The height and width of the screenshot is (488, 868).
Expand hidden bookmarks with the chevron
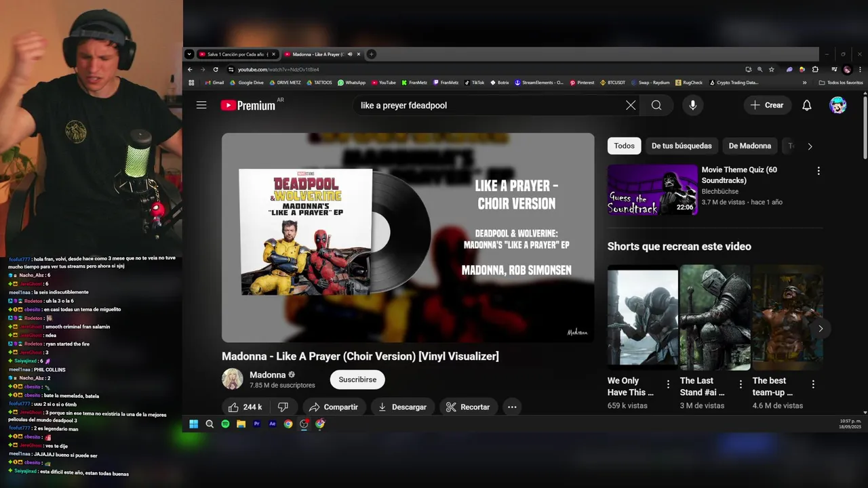(805, 83)
